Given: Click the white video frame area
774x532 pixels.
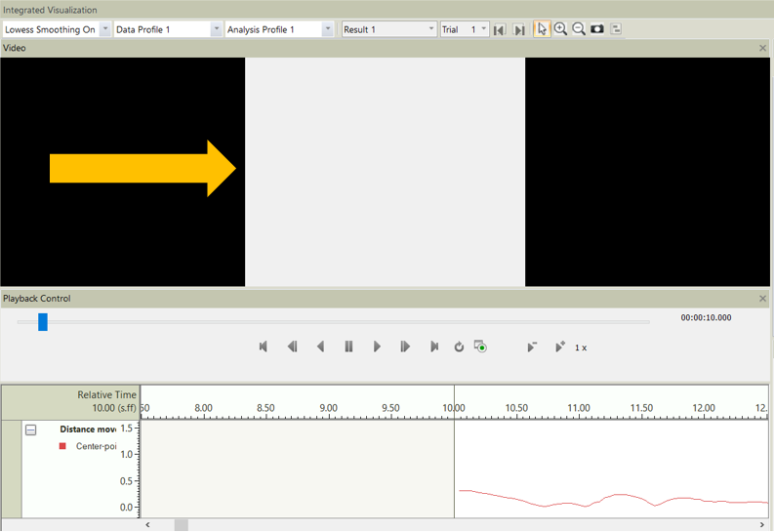Looking at the screenshot, I should 385,172.
